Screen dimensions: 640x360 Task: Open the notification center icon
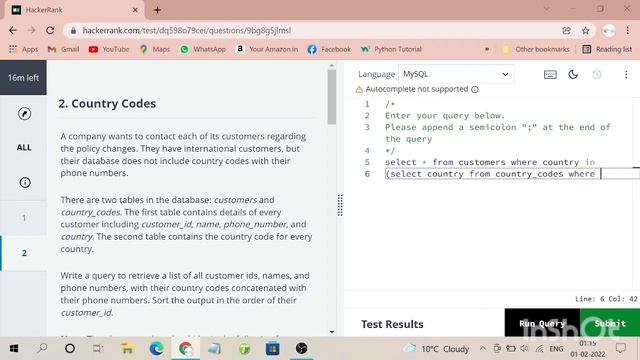pyautogui.click(x=621, y=349)
